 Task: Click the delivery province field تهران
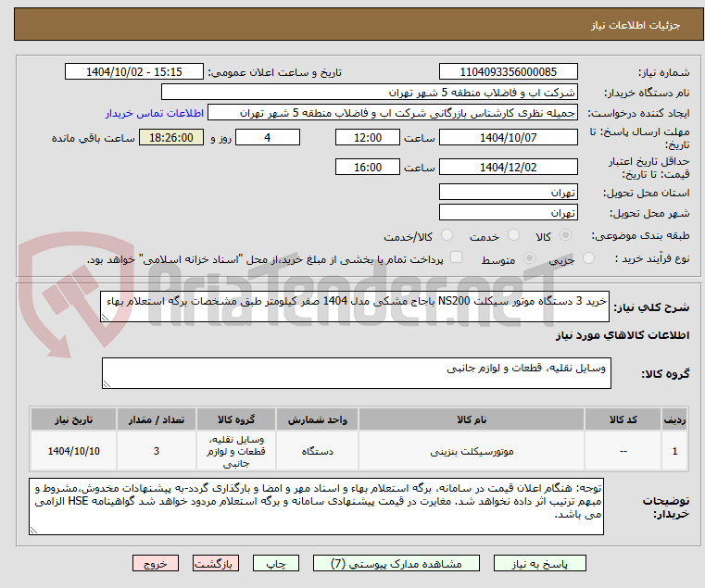tap(509, 193)
